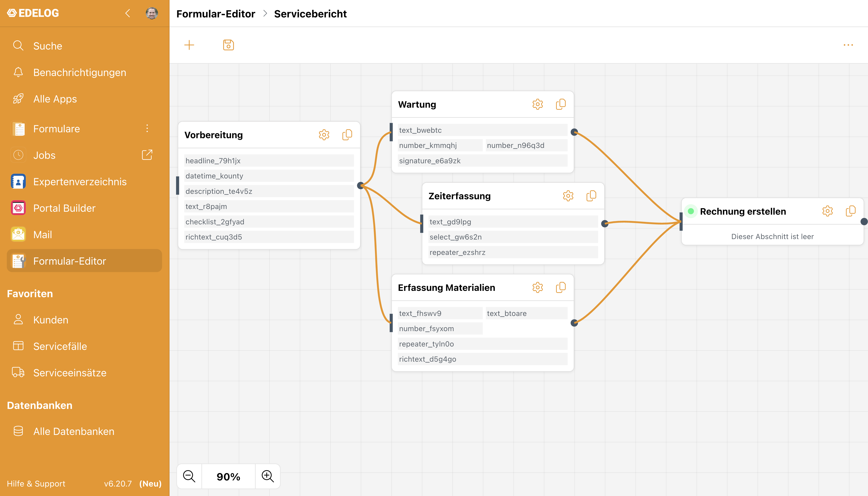
Task: Select the richtext_d5g4go field
Action: [x=482, y=359]
